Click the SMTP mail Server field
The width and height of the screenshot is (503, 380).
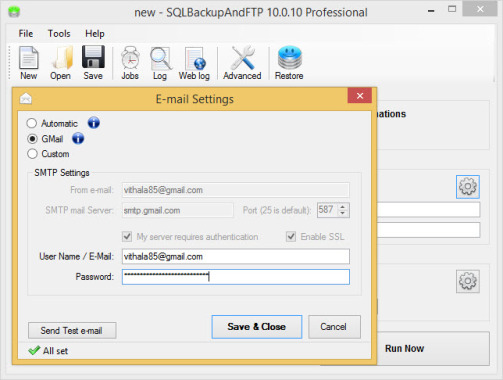pyautogui.click(x=178, y=210)
